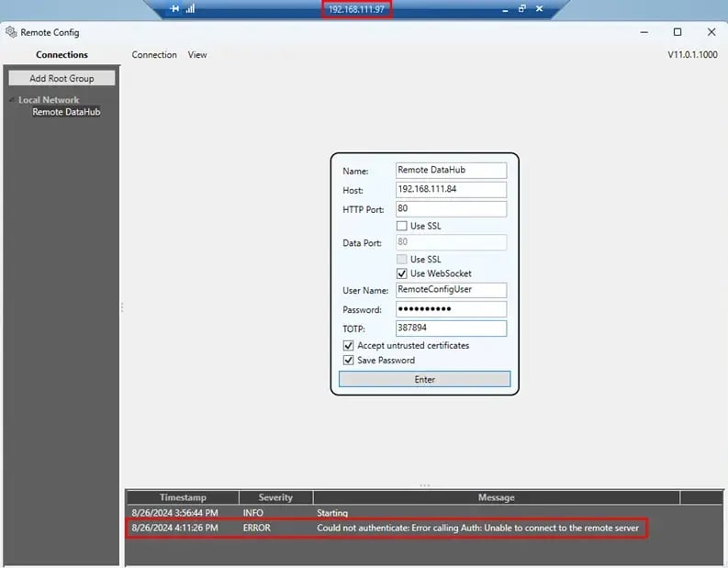Minimize the remote desktop session bar
Viewport: 728px width, 568px height.
(505, 9)
